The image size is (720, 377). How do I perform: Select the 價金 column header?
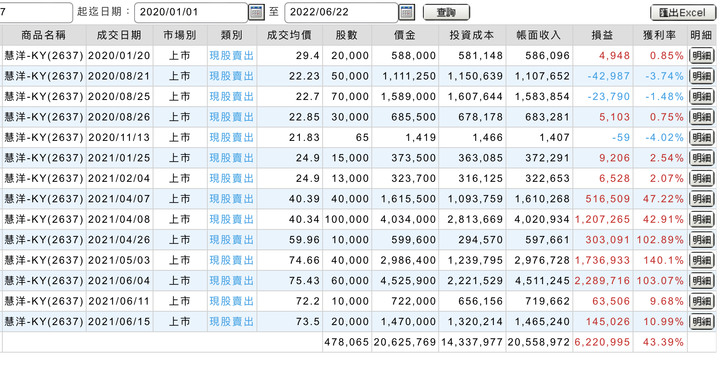405,35
